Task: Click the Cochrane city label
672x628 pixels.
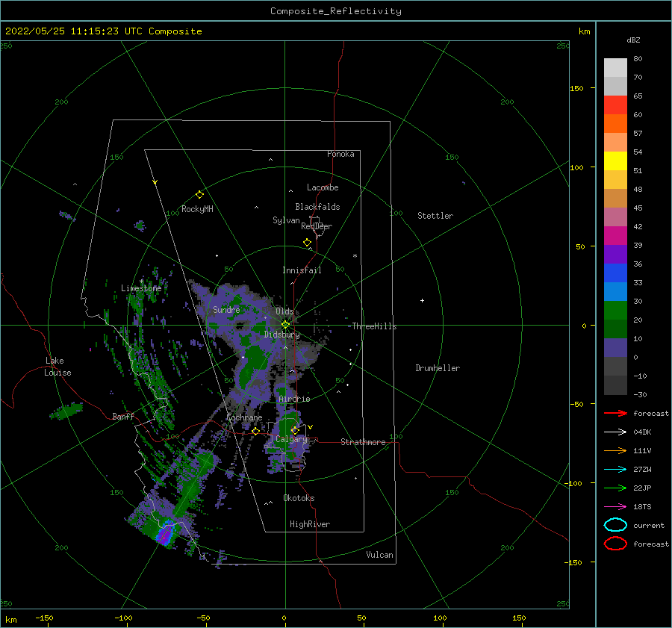Action: [244, 417]
